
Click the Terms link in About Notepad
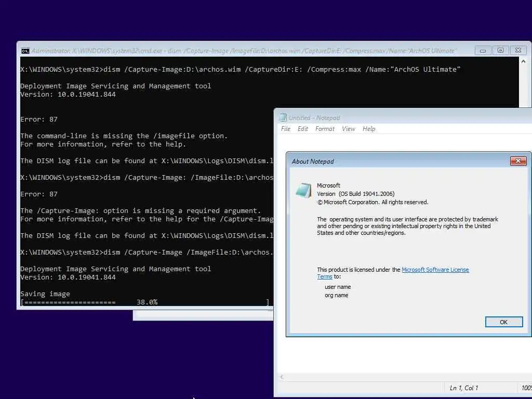tap(324, 276)
